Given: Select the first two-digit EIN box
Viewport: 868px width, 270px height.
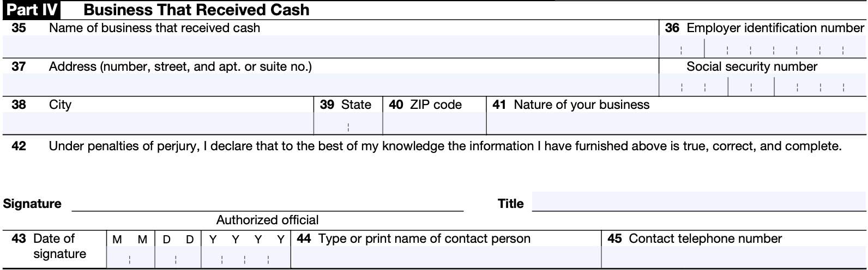Looking at the screenshot, I should [682, 48].
